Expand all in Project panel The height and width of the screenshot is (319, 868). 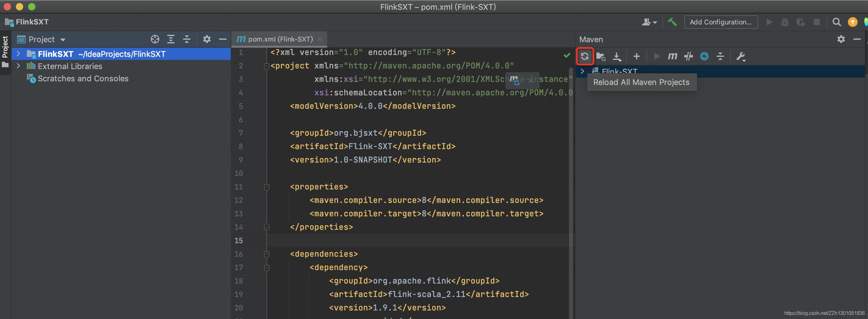[171, 39]
